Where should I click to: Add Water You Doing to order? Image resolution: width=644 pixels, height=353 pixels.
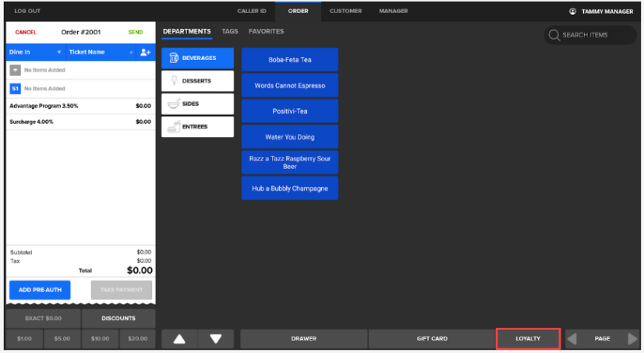click(x=290, y=137)
